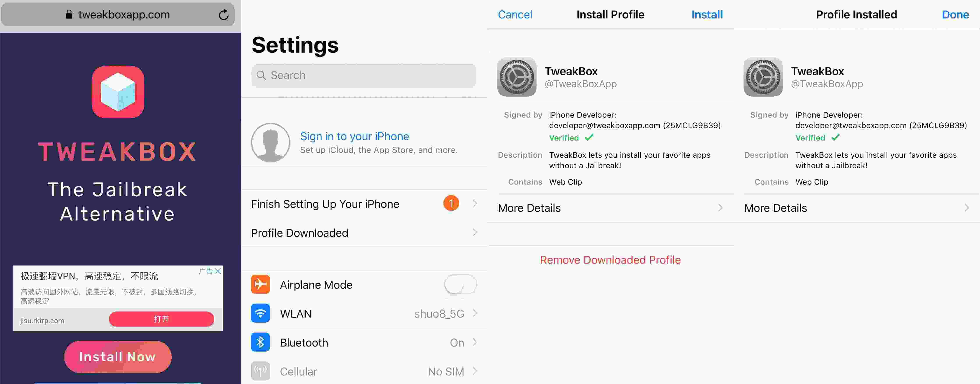This screenshot has width=980, height=384.
Task: Select the Install tab at the top
Action: click(x=707, y=14)
